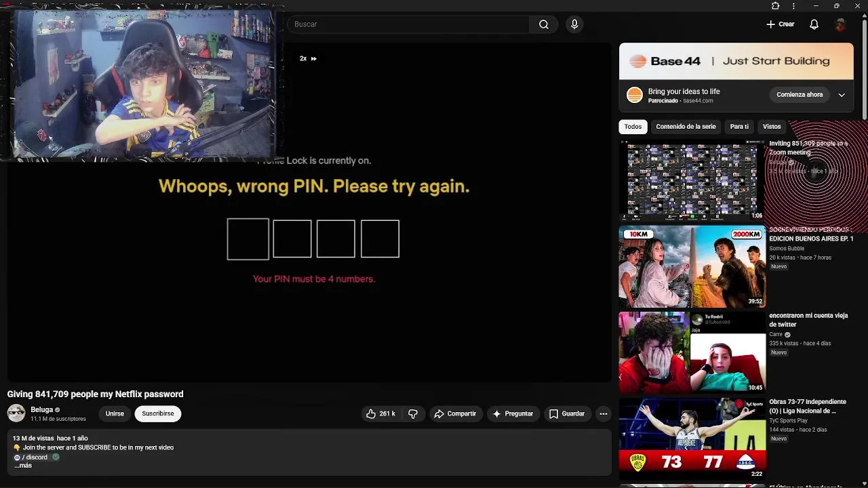Click the second PIN digit box
The width and height of the screenshot is (868, 488).
tap(292, 239)
